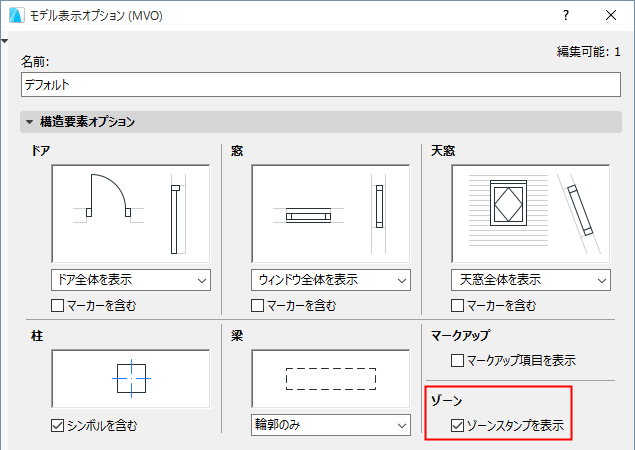This screenshot has height=450, width=635.
Task: Click the 梁 section heading
Action: [237, 336]
